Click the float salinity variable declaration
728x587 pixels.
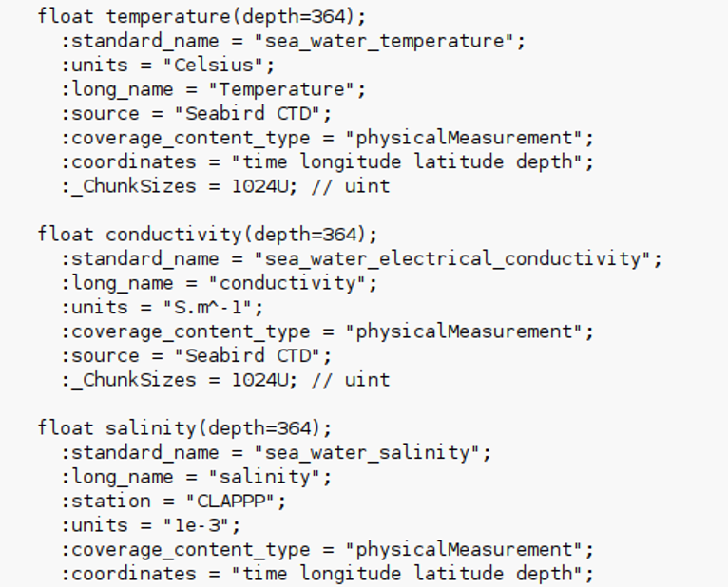click(x=184, y=428)
